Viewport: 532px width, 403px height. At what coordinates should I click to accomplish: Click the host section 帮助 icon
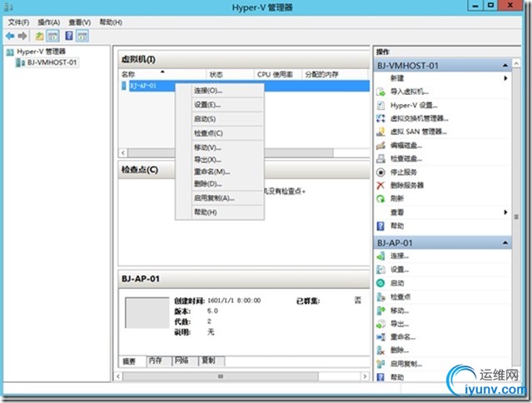tap(380, 226)
